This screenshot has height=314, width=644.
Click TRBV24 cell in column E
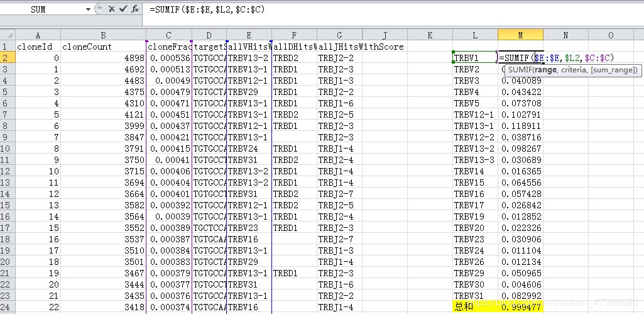[249, 149]
